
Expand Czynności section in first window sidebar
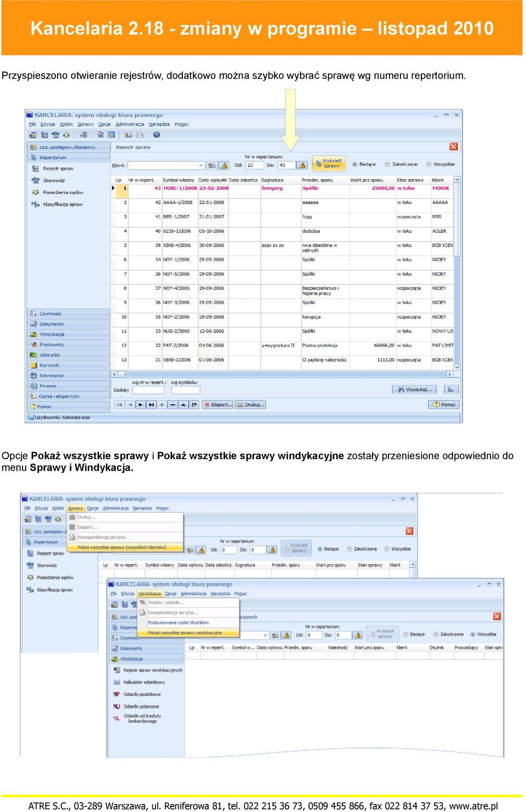[x=68, y=314]
